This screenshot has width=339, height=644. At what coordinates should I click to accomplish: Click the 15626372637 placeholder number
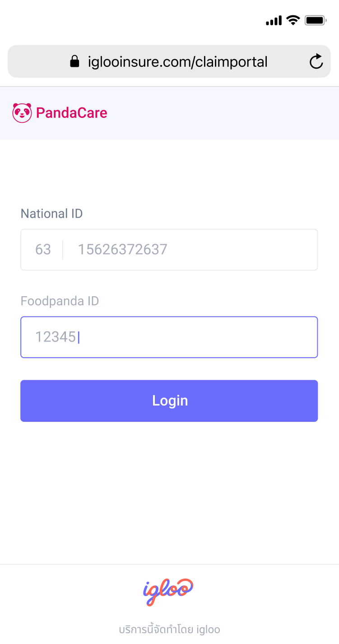123,250
